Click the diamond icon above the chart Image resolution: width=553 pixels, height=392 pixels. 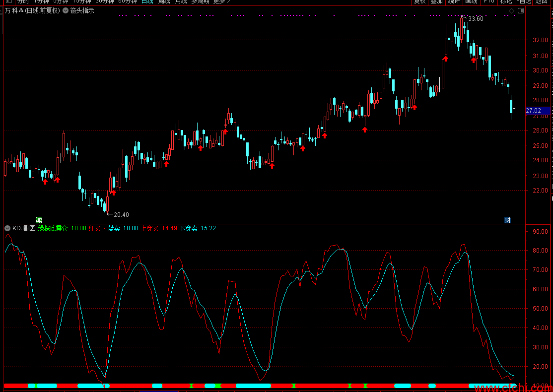[511, 11]
